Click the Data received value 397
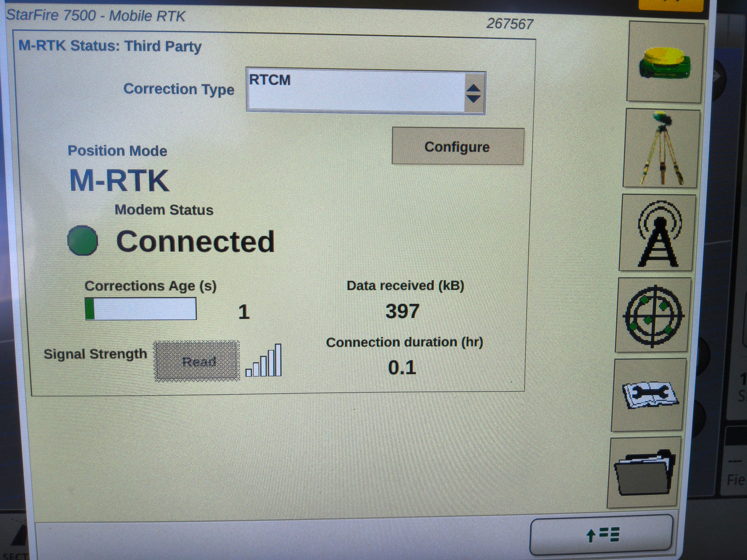The width and height of the screenshot is (747, 560). [x=402, y=312]
